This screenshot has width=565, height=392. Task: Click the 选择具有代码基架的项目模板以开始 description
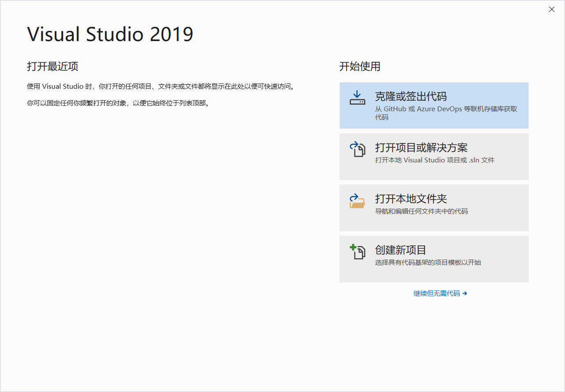coord(428,263)
